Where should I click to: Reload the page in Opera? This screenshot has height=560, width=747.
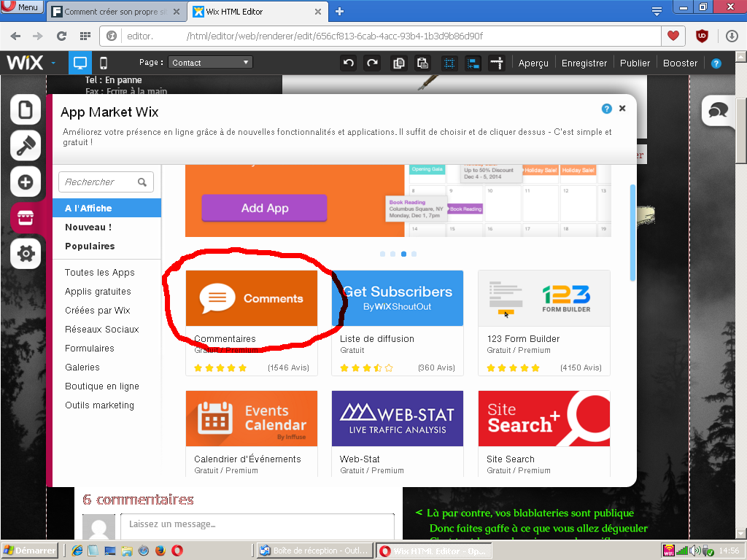coord(61,36)
